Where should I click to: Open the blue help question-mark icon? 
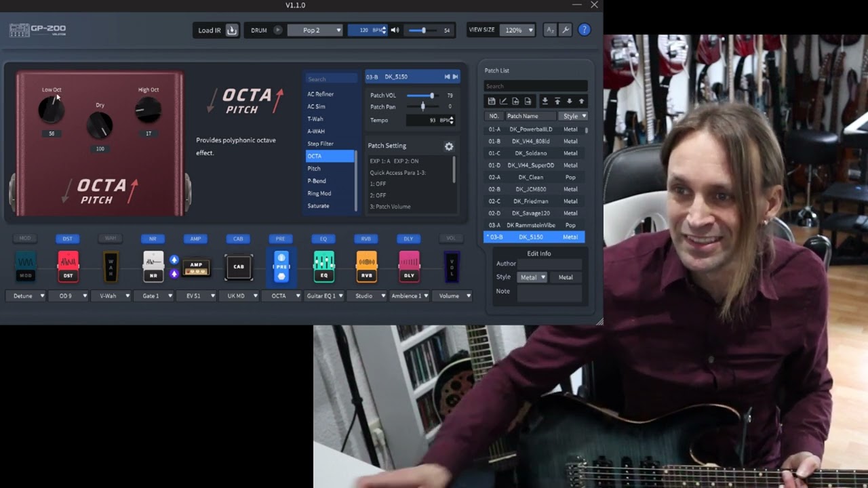pyautogui.click(x=584, y=30)
